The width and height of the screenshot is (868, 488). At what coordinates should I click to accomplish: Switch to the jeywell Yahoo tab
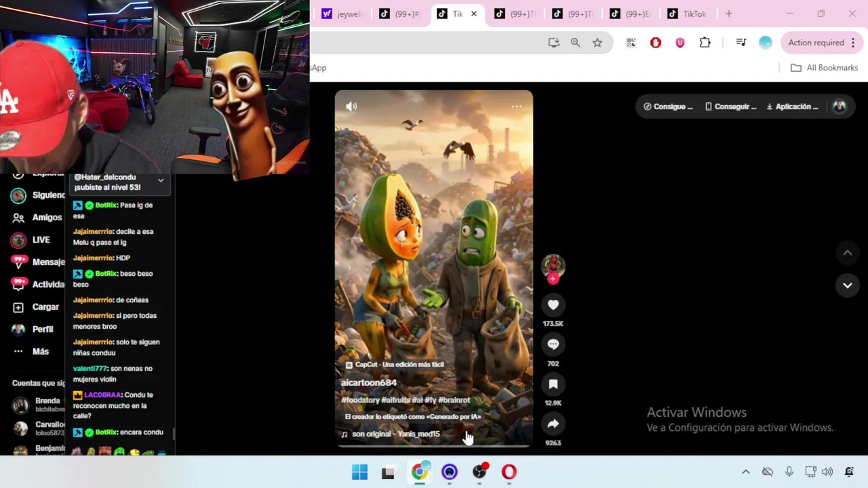point(342,14)
